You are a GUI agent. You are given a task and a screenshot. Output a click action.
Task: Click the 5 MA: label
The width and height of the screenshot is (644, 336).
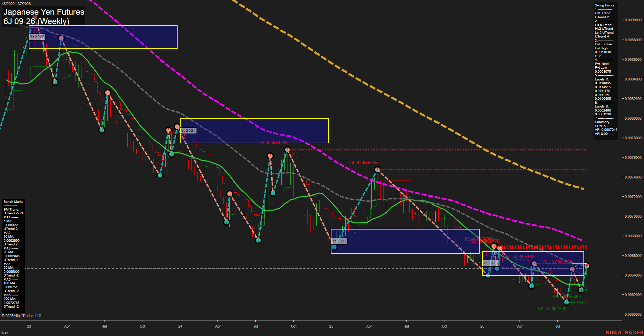click(8, 221)
